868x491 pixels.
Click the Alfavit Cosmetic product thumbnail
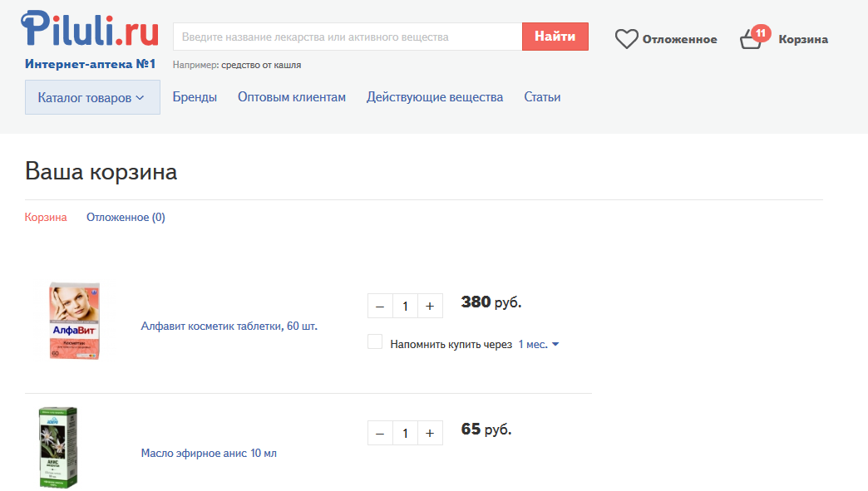click(x=75, y=321)
